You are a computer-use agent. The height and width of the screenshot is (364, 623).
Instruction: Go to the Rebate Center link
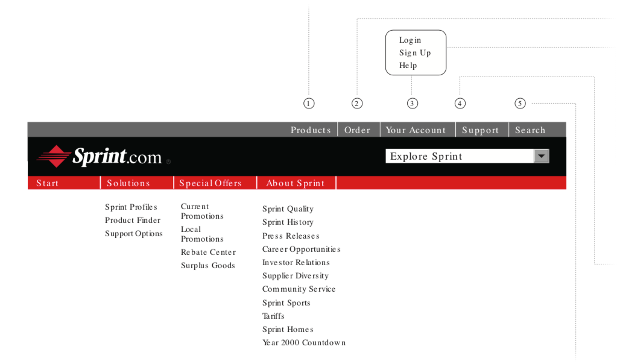tap(208, 253)
